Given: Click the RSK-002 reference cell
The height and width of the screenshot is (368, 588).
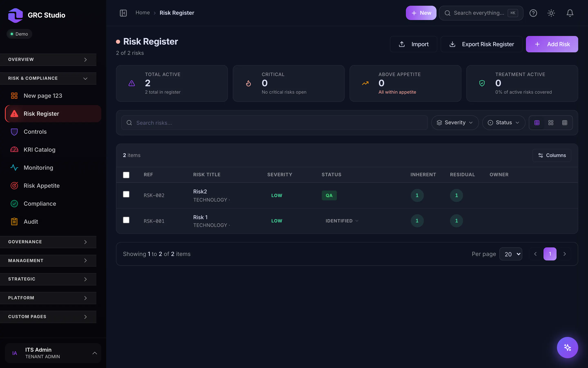Looking at the screenshot, I should pyautogui.click(x=154, y=195).
